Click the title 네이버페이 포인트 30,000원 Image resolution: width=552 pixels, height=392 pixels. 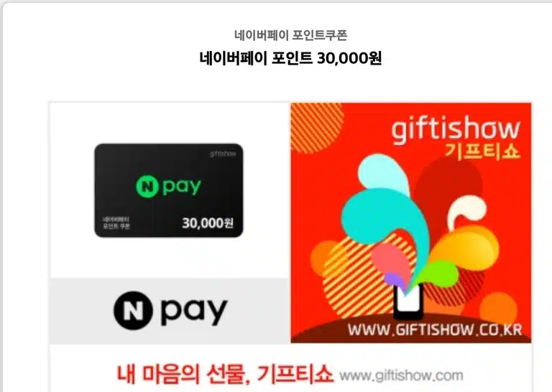click(290, 58)
